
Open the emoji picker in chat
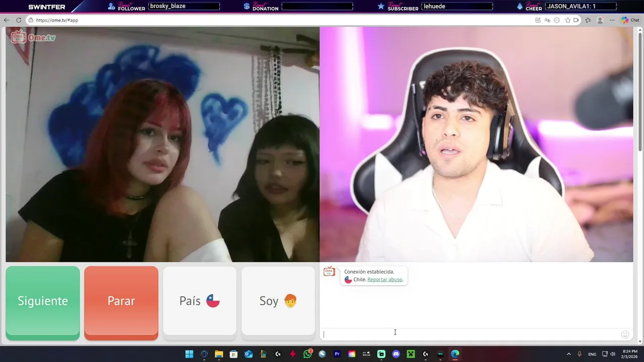[625, 334]
